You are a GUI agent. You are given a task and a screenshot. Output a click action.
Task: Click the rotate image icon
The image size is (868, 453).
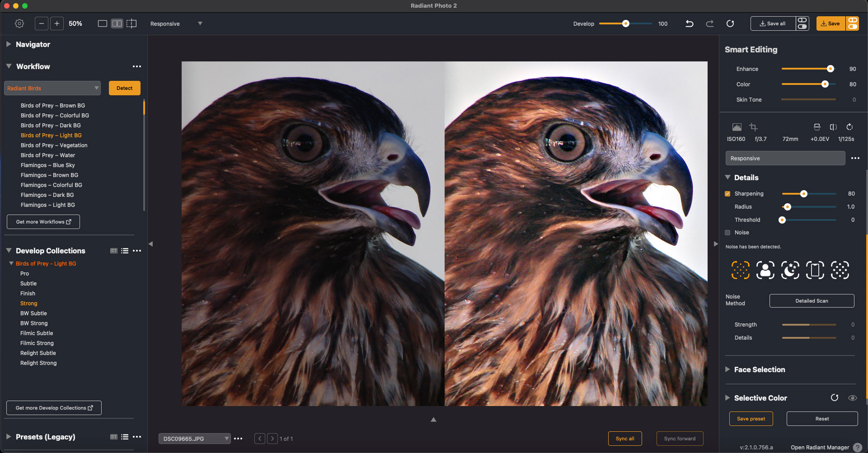tap(849, 127)
